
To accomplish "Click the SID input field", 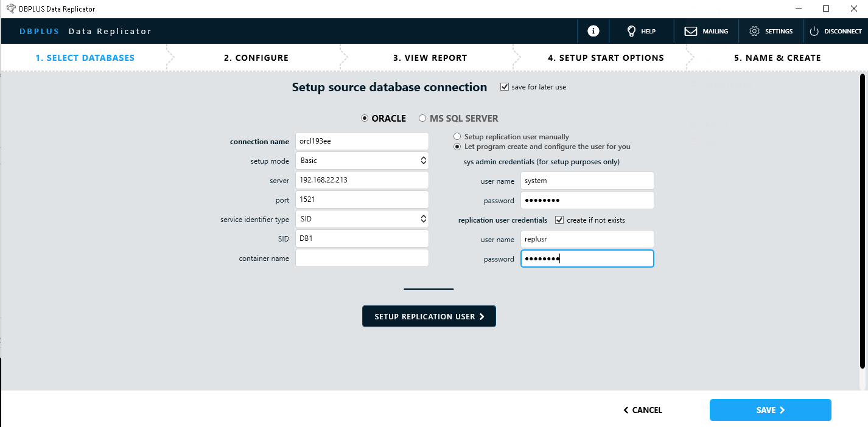I will (362, 238).
